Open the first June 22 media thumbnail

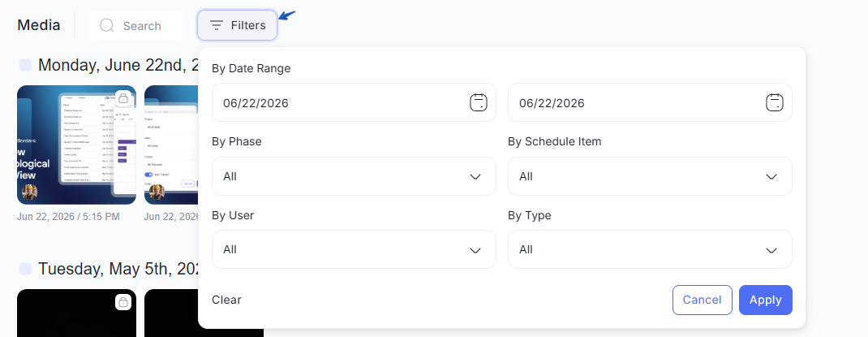[x=76, y=145]
